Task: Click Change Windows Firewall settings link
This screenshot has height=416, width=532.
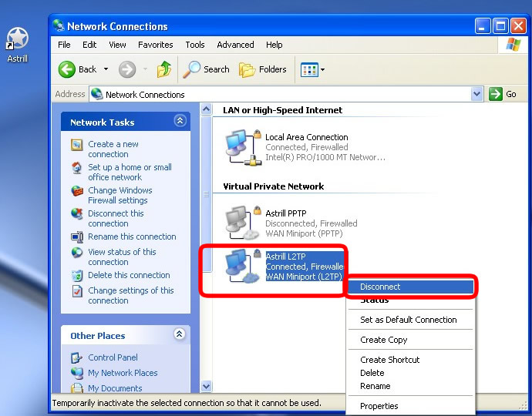Action: (x=120, y=195)
